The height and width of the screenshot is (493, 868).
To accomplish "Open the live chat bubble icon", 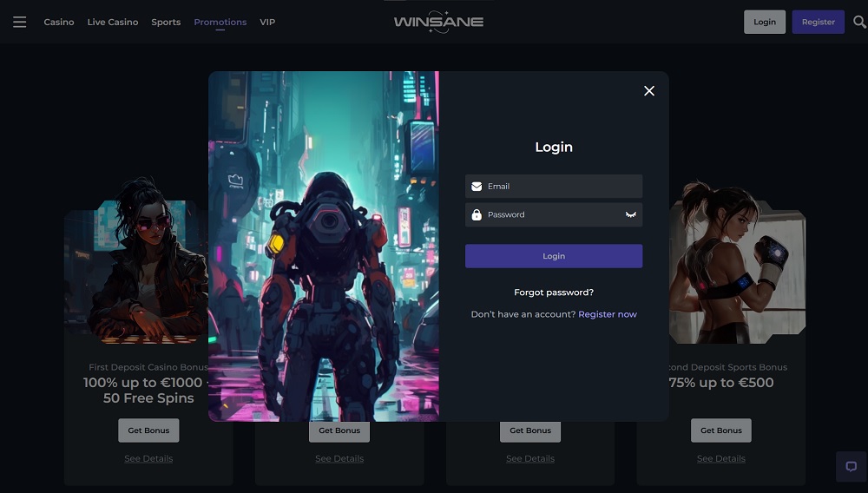I will (852, 466).
